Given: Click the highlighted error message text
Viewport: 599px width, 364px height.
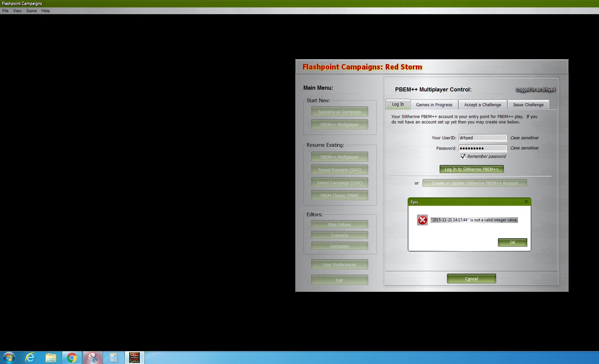Looking at the screenshot, I should 474,220.
